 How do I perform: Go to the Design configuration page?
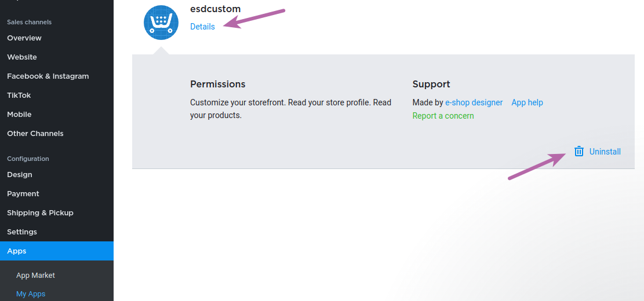19,175
